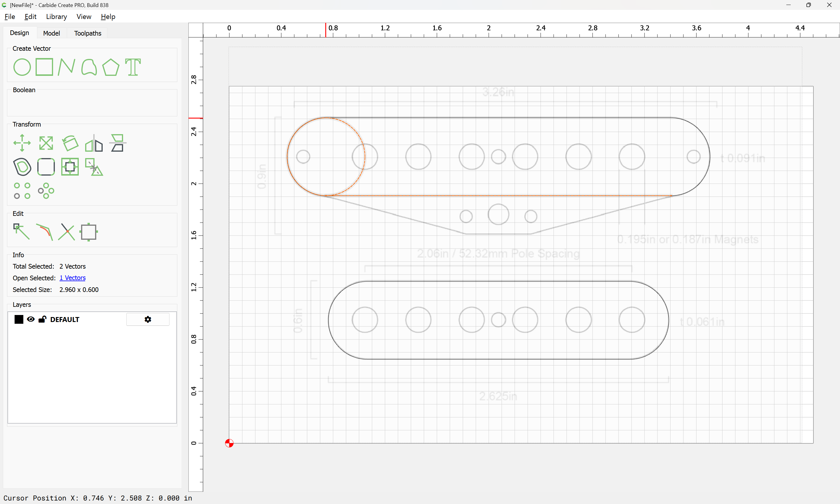Activate the Edit Rectangle bounds tool
Screen dimensions: 840x504
tap(89, 232)
